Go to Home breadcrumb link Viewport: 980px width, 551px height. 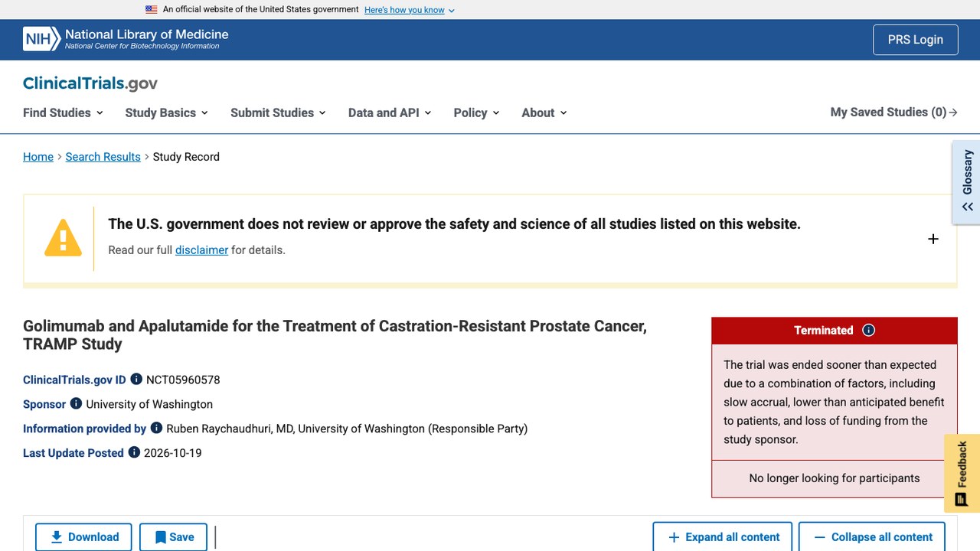[x=38, y=157]
